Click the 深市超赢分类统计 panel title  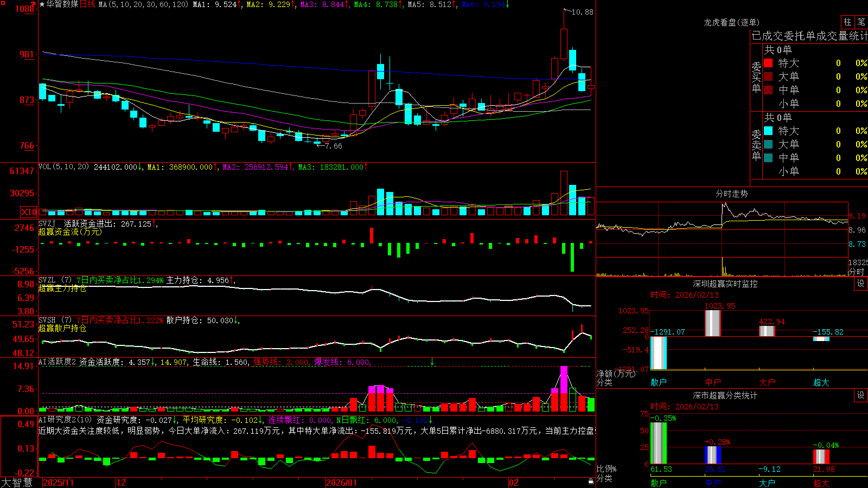click(x=725, y=395)
